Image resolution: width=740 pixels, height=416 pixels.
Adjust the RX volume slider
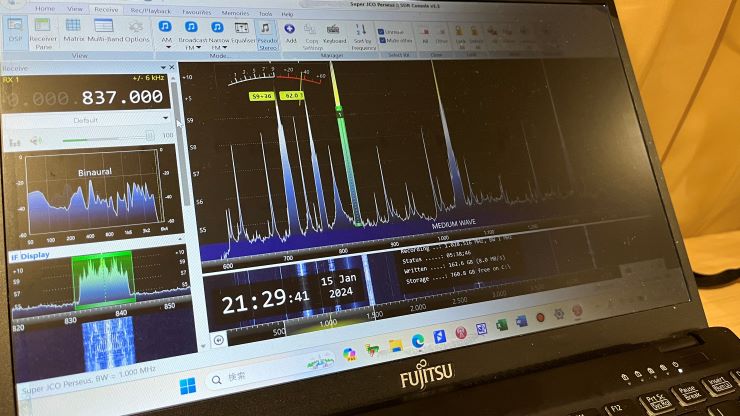tap(109, 138)
